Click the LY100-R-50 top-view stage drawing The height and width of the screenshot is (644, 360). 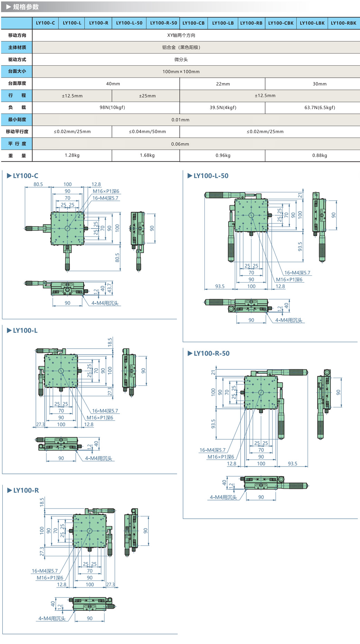261,393
